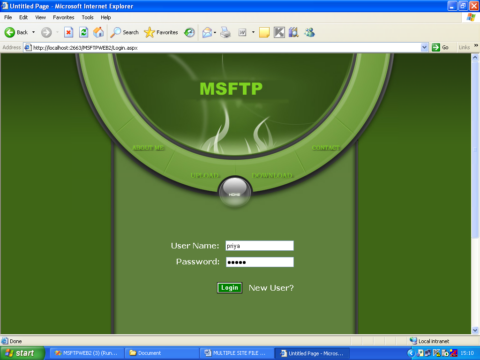Click the yellow Discuss note icon
The height and width of the screenshot is (360, 480).
click(x=264, y=32)
